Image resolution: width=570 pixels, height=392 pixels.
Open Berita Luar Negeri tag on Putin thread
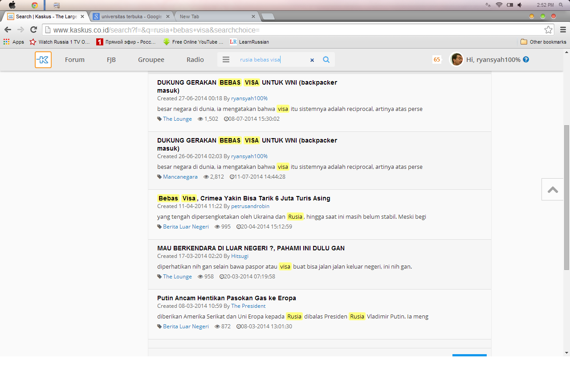coord(186,327)
